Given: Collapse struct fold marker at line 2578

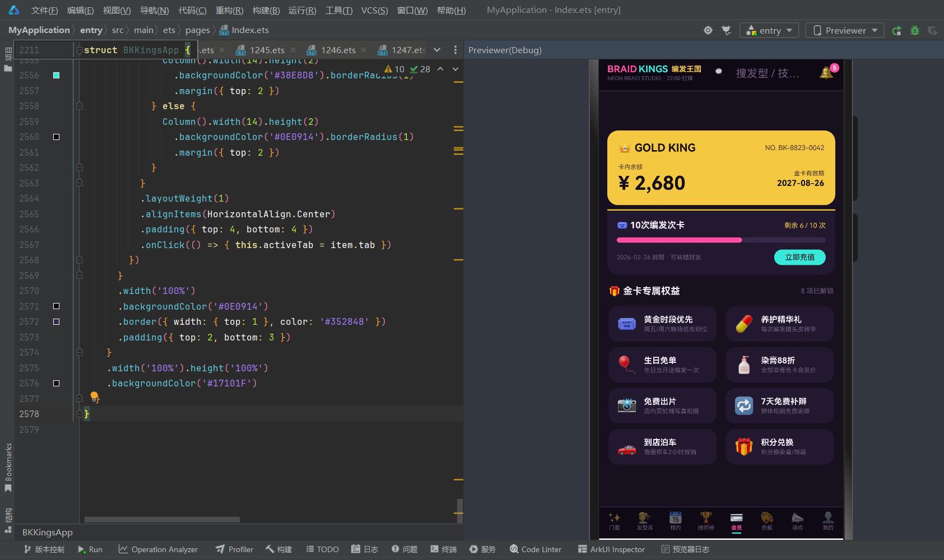Looking at the screenshot, I should pyautogui.click(x=80, y=414).
